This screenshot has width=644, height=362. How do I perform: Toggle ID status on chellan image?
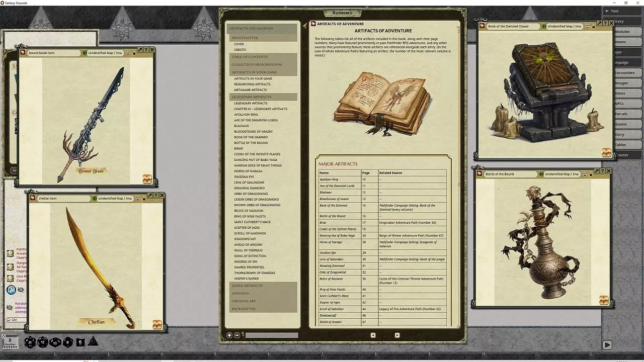click(95, 199)
